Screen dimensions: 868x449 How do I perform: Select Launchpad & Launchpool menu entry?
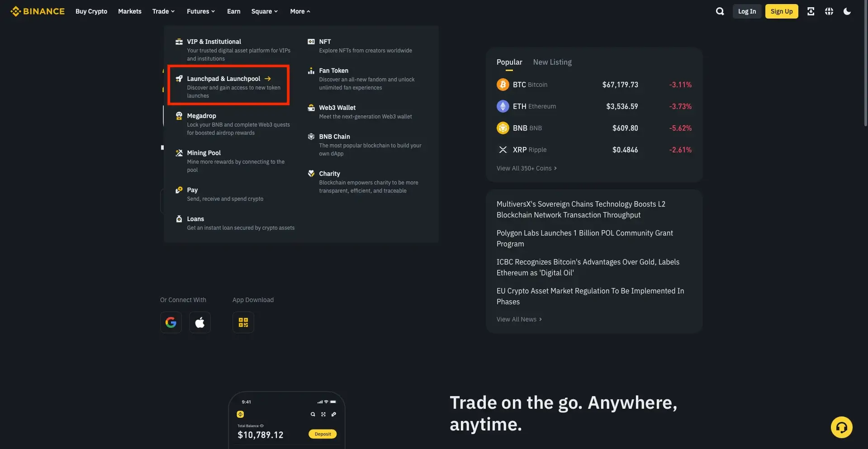click(x=229, y=87)
